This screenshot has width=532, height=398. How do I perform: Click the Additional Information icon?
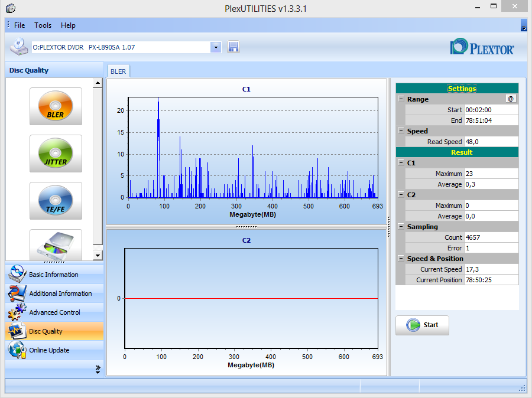click(17, 293)
